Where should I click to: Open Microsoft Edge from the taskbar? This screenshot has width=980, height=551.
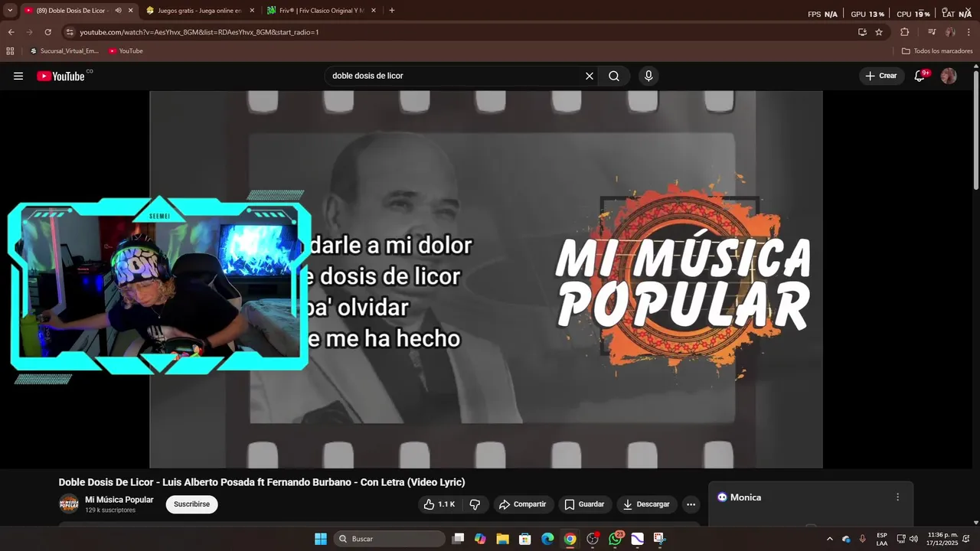(x=547, y=539)
